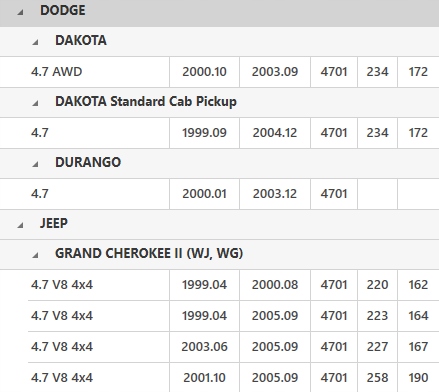Collapse the GRAND CHEROKEE II arrow
The width and height of the screenshot is (439, 392).
click(x=35, y=255)
